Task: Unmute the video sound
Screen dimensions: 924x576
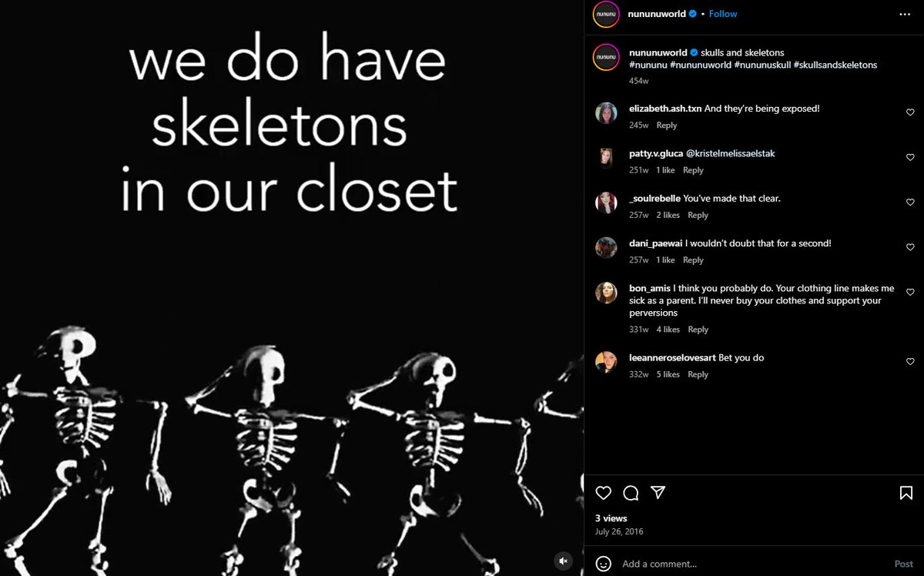Action: click(564, 561)
